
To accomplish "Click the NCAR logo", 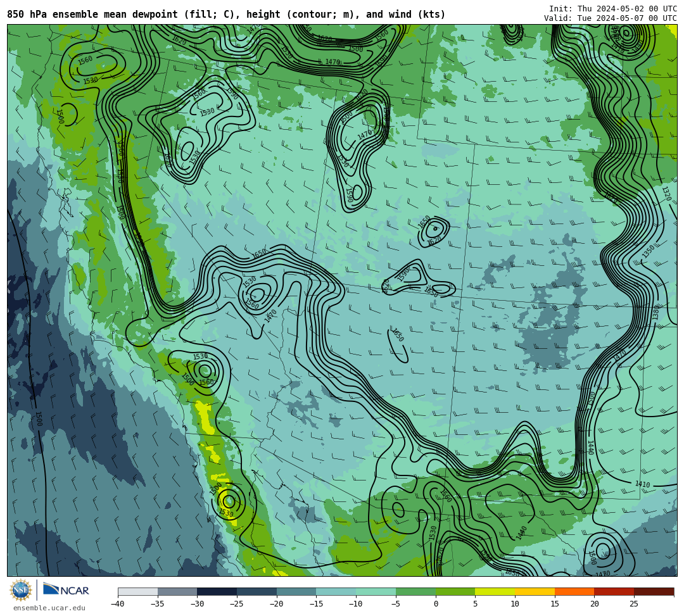I will tap(66, 589).
